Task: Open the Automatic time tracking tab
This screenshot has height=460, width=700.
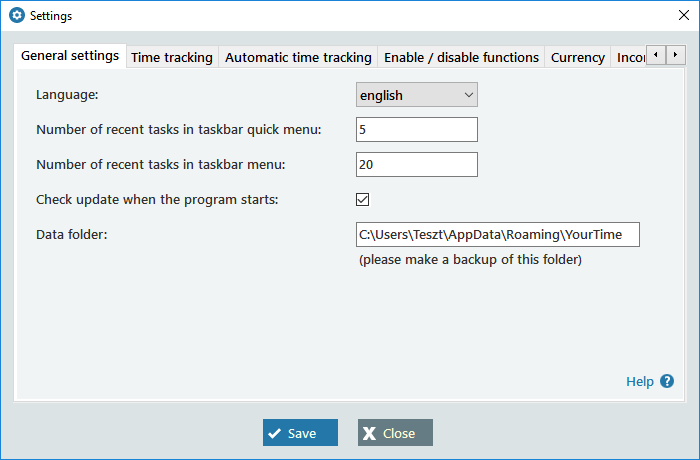Action: tap(298, 57)
